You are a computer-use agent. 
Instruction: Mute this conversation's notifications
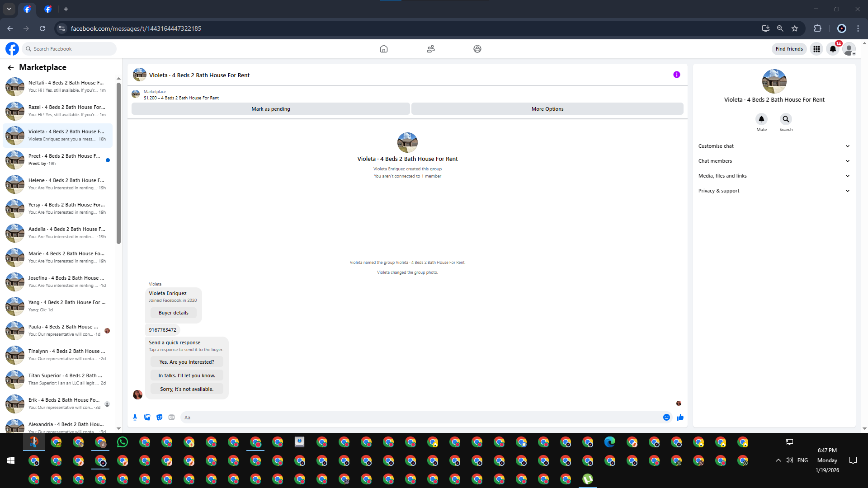click(x=761, y=119)
